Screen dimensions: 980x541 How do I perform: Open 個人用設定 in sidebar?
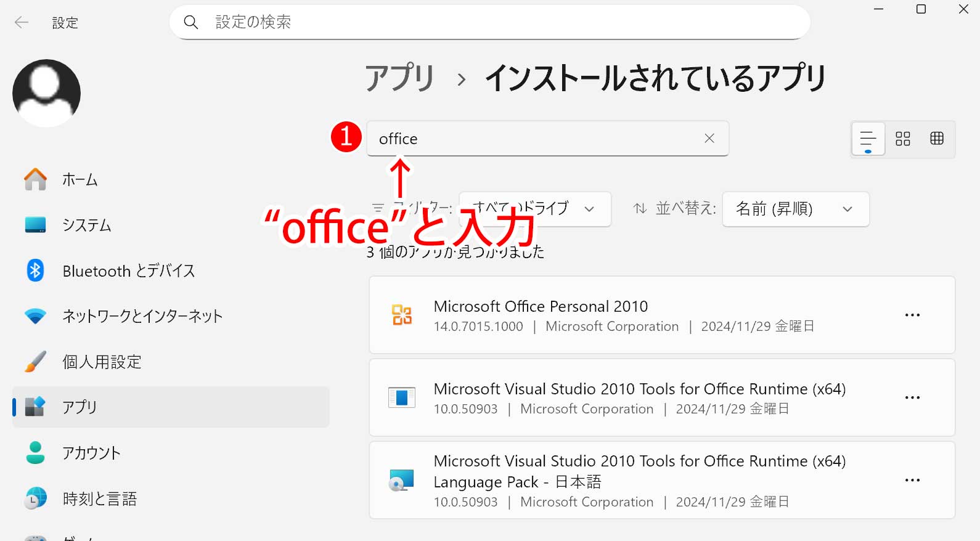pos(171,362)
